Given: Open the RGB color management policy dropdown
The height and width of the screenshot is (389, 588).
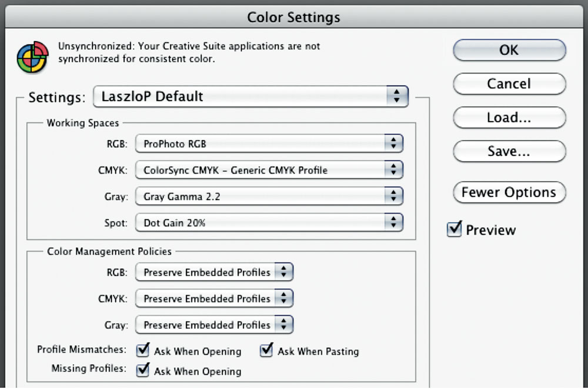Looking at the screenshot, I should tap(214, 272).
